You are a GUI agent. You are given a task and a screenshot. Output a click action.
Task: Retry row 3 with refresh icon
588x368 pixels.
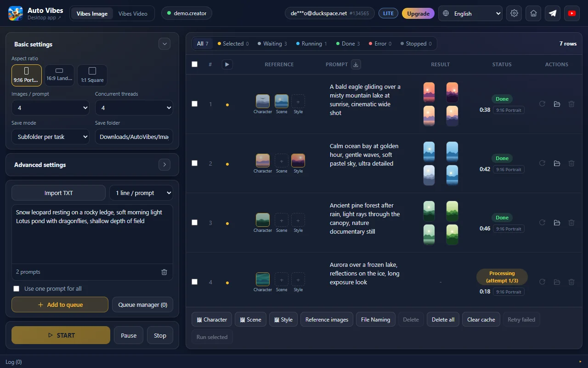click(x=542, y=223)
